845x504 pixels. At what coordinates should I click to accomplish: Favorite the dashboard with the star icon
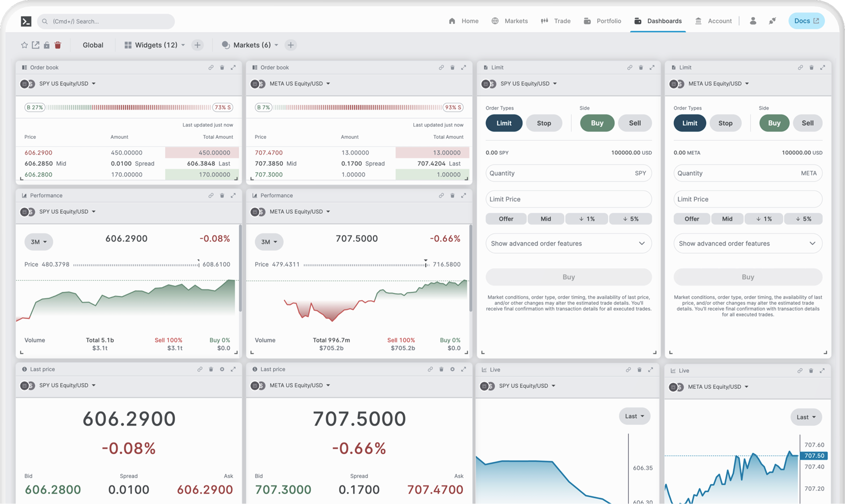click(24, 45)
